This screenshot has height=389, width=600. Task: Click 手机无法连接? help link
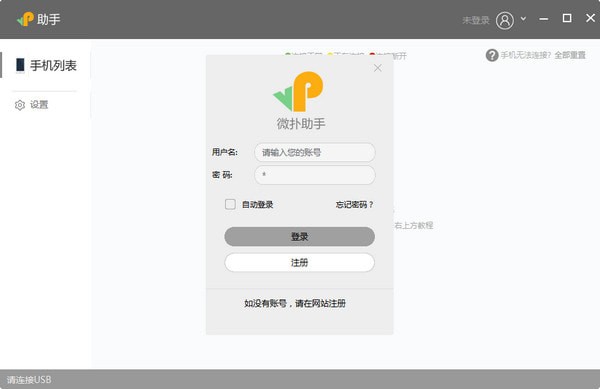point(526,55)
